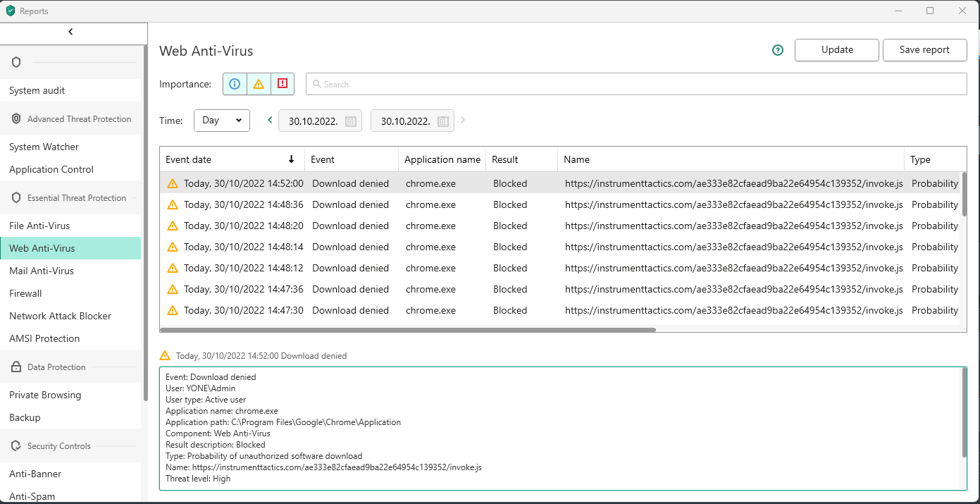Collapse the sidebar with the back chevron

pyautogui.click(x=70, y=32)
